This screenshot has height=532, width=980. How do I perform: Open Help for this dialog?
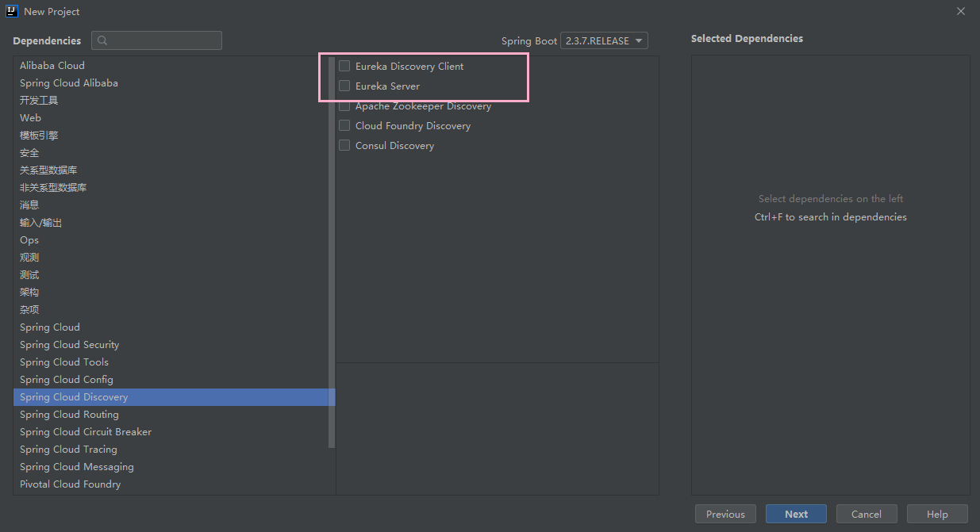tap(937, 514)
